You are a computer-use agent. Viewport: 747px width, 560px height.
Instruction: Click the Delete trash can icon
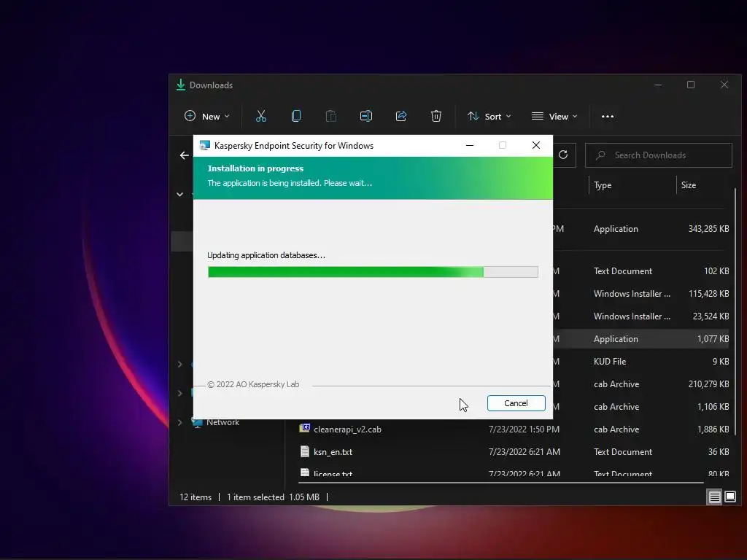[436, 116]
